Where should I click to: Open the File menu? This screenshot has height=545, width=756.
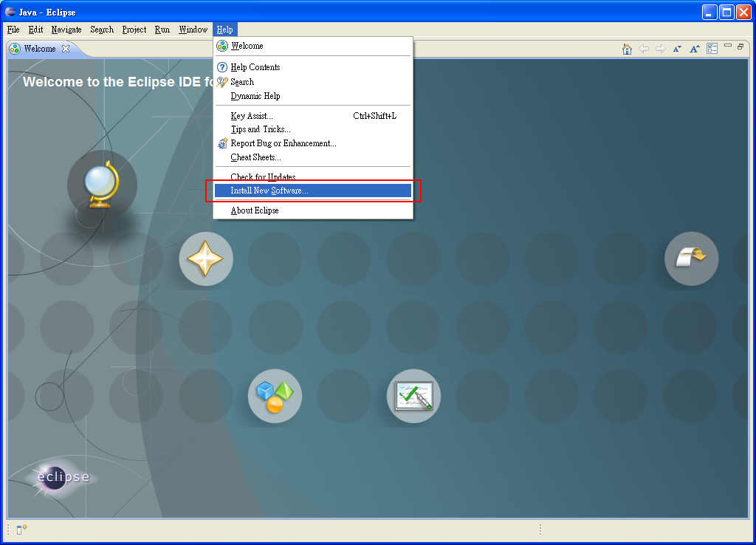click(x=13, y=30)
